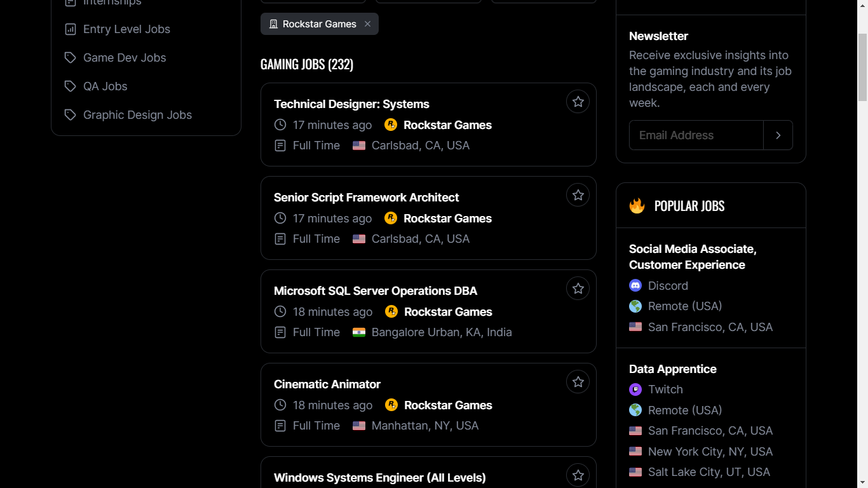This screenshot has height=488, width=868.
Task: Click clock icon on Technical Designer card
Action: [x=280, y=125]
